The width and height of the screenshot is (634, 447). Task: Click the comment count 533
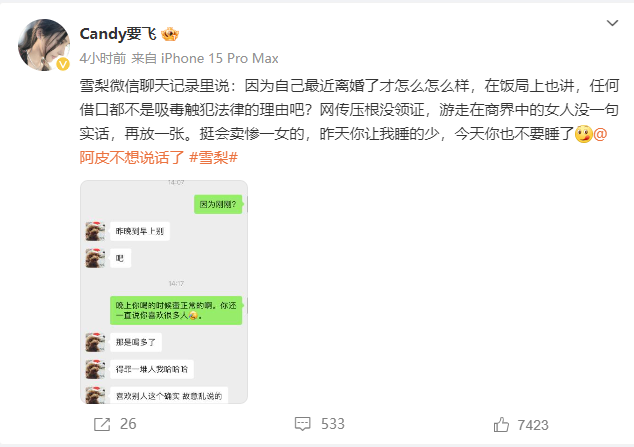tap(333, 424)
